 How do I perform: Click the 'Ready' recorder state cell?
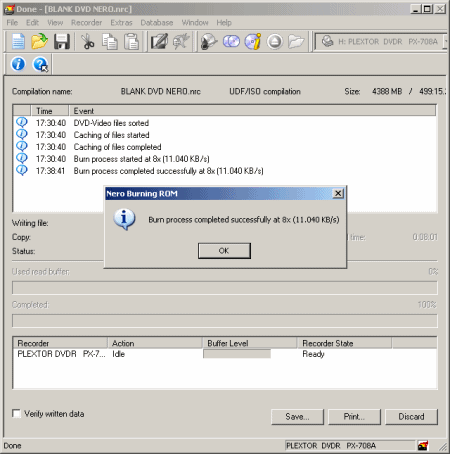pyautogui.click(x=313, y=354)
